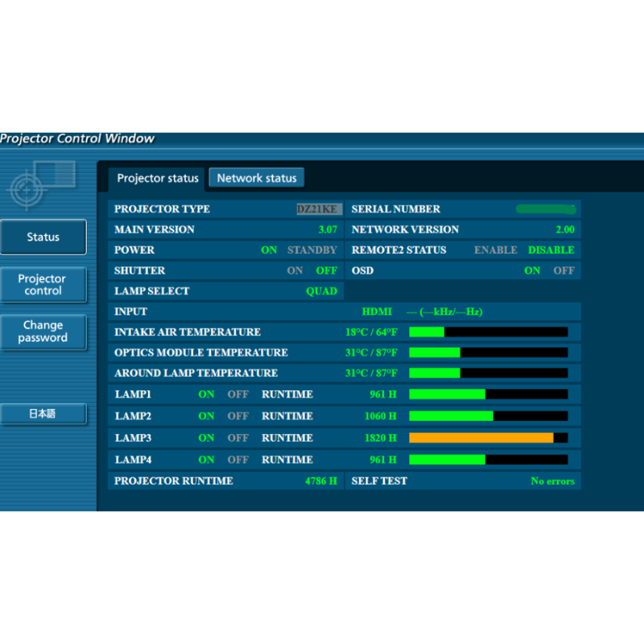This screenshot has width=644, height=644.
Task: Switch language to Japanese (日本語)
Action: tap(43, 414)
